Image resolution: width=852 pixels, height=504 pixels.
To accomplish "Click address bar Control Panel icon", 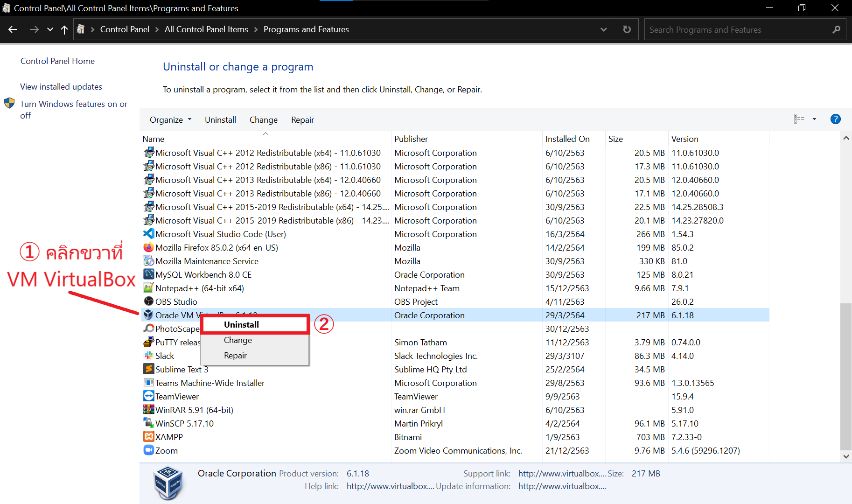I will (81, 29).
